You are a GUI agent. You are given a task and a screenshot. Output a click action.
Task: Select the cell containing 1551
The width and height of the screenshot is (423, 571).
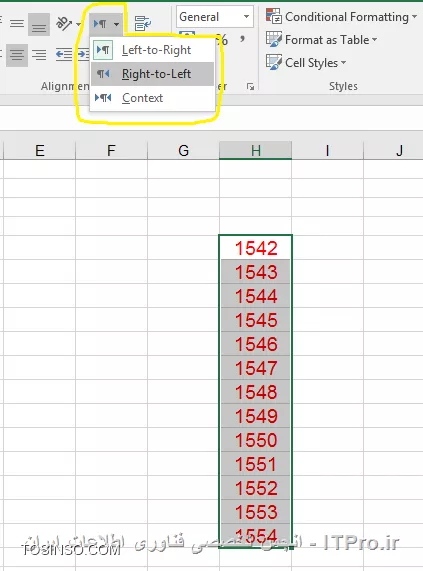[x=256, y=464]
